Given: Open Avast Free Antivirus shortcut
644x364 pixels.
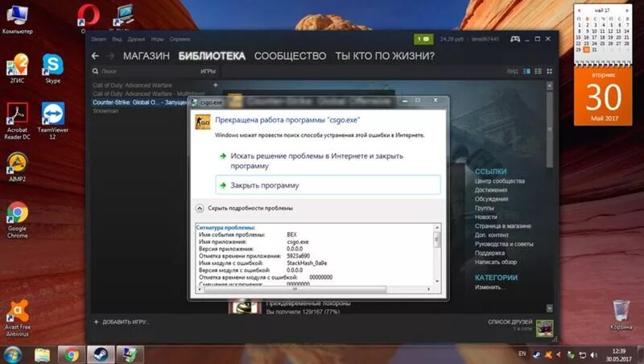Looking at the screenshot, I should (x=17, y=318).
